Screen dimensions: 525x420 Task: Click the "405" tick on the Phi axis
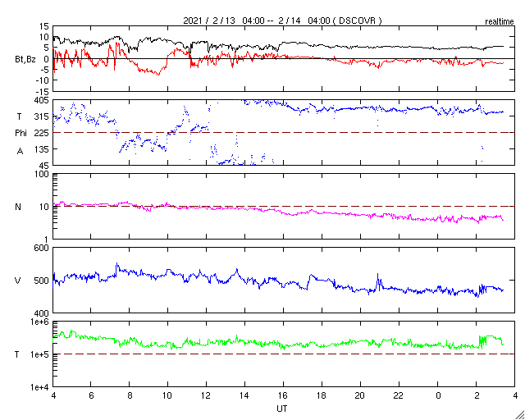coord(43,100)
